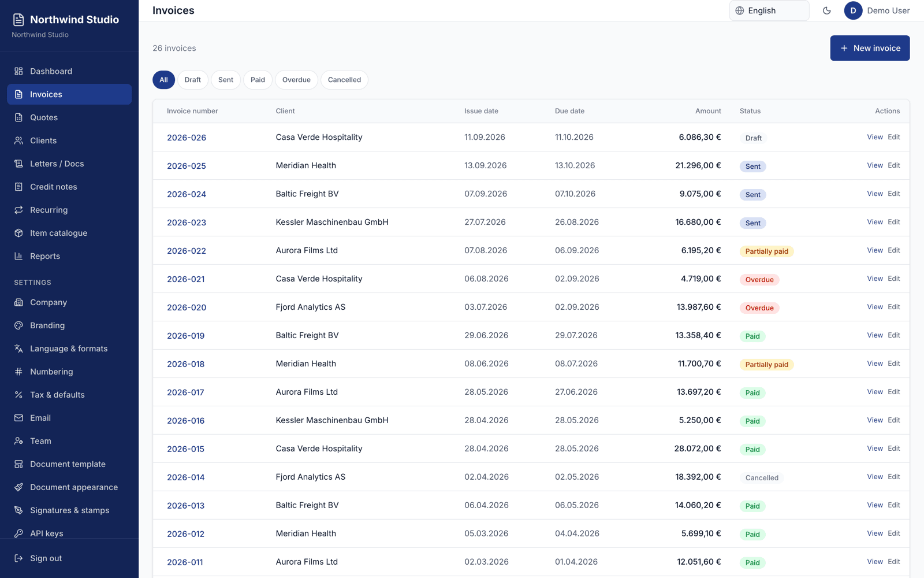The height and width of the screenshot is (578, 924).
Task: Click Partially paid badge on 2026-018
Action: point(766,365)
